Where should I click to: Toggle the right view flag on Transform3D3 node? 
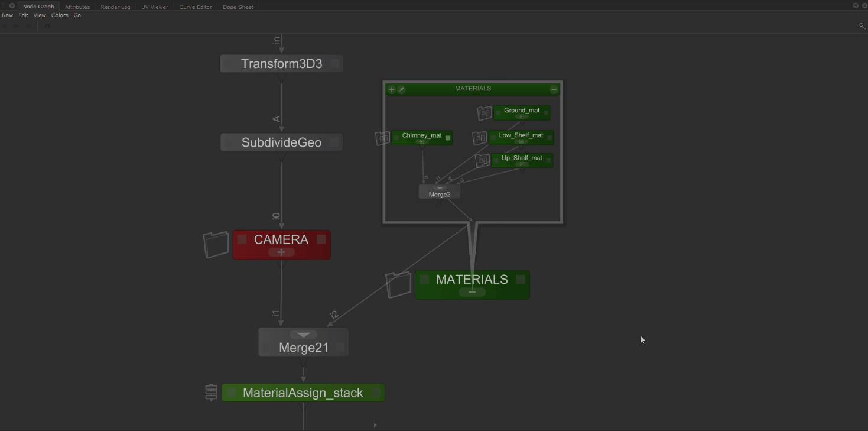click(x=334, y=64)
